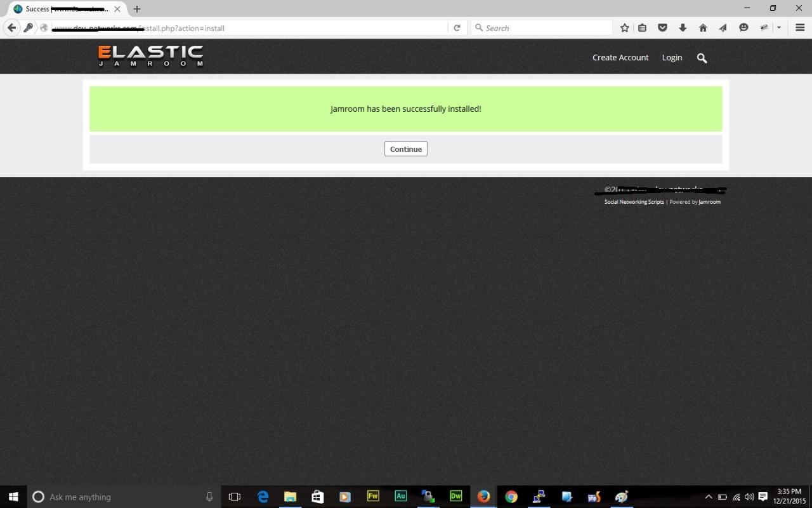812x508 pixels.
Task: Click the Elastic Jamroom logo
Action: pos(151,56)
